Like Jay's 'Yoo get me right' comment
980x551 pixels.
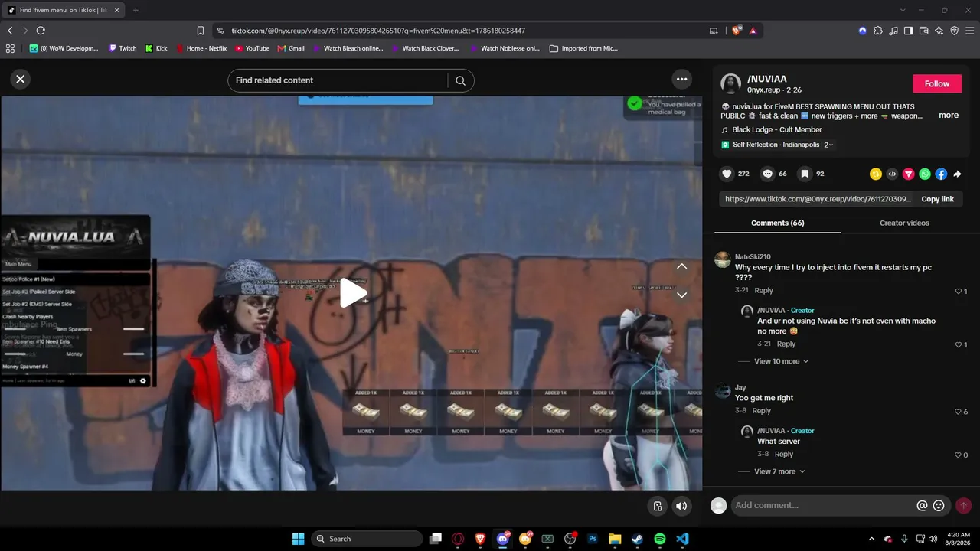[x=958, y=412]
